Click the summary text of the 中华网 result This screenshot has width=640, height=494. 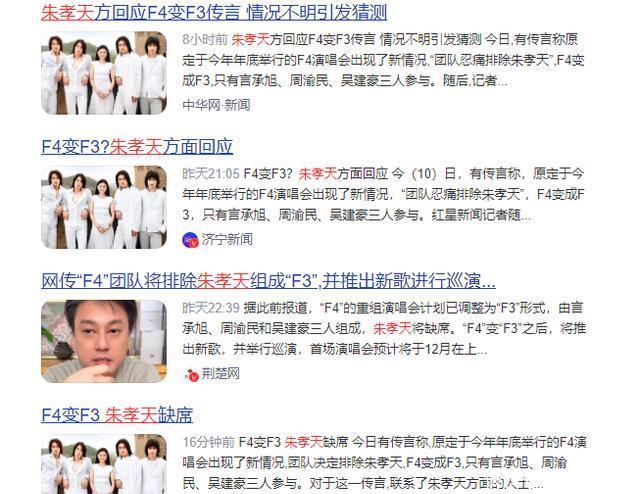[x=384, y=60]
